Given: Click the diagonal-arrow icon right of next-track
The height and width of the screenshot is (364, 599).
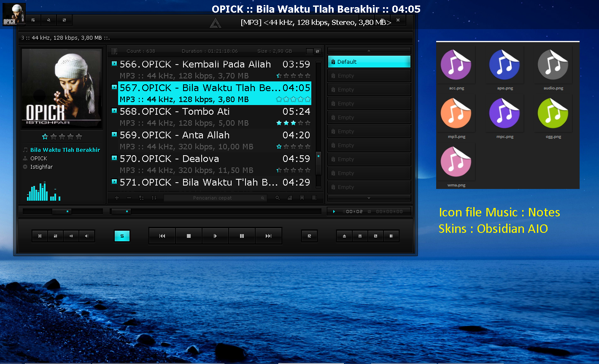Looking at the screenshot, I should coord(309,236).
